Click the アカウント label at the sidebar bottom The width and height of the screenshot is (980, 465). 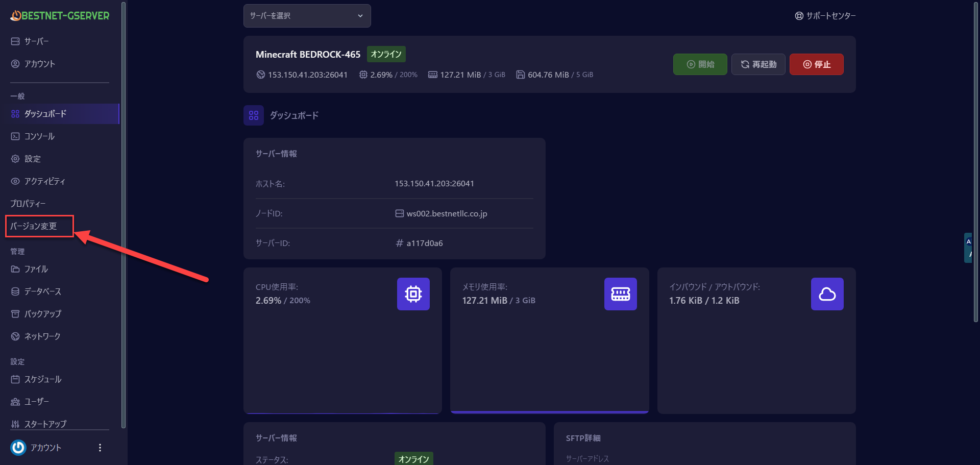click(x=46, y=448)
